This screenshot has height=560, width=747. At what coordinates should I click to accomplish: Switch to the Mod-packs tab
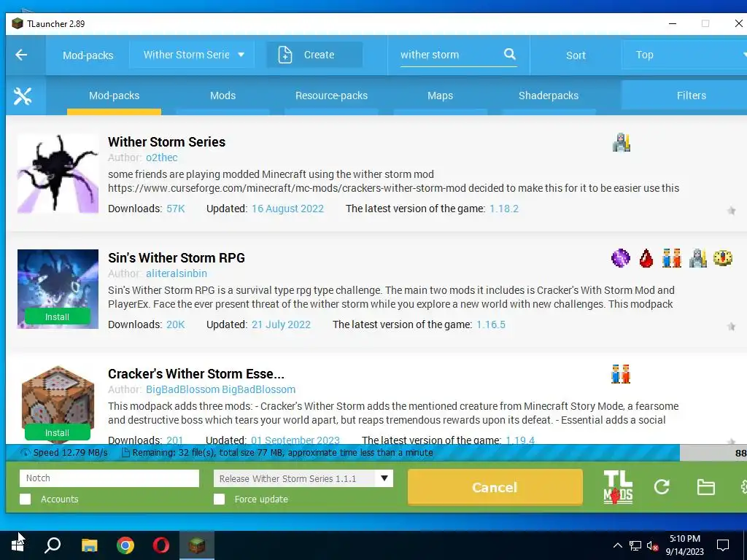[x=115, y=96]
